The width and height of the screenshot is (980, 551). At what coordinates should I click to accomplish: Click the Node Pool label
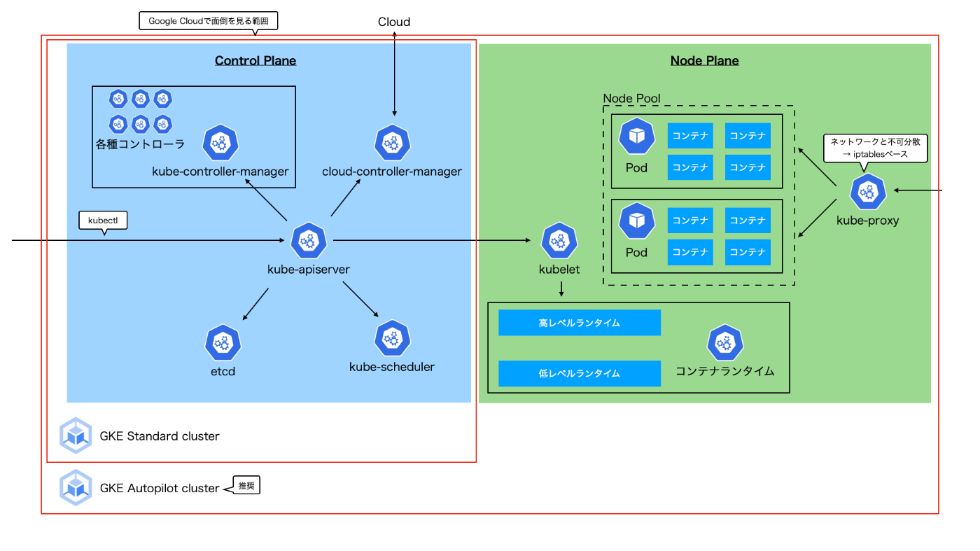(631, 99)
